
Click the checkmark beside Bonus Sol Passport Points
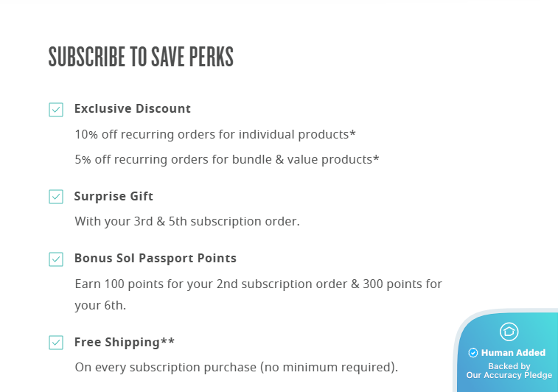pos(56,259)
